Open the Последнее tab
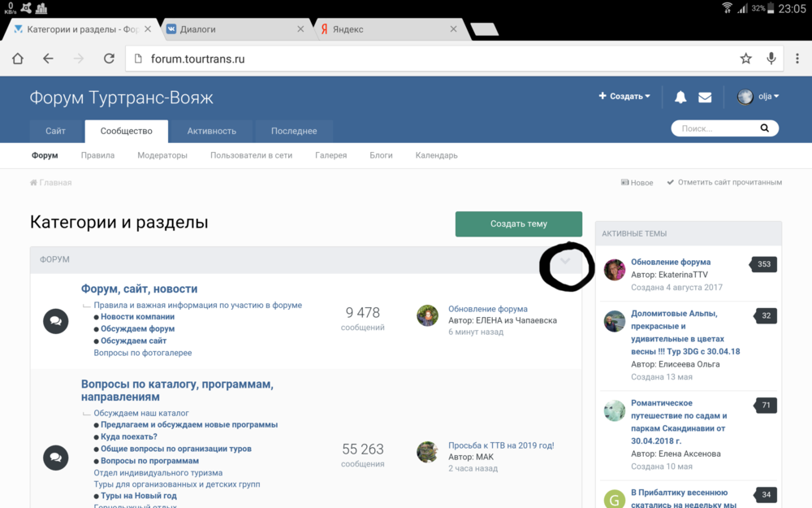 [294, 131]
